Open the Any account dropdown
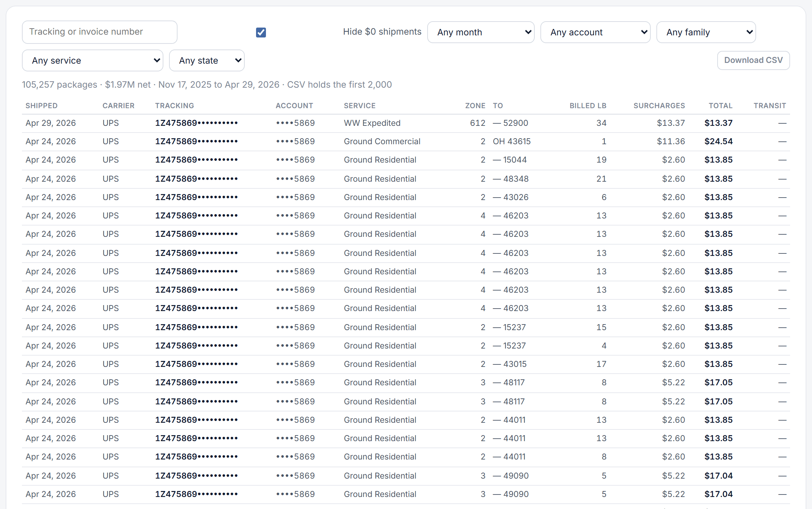The height and width of the screenshot is (509, 812). 595,32
